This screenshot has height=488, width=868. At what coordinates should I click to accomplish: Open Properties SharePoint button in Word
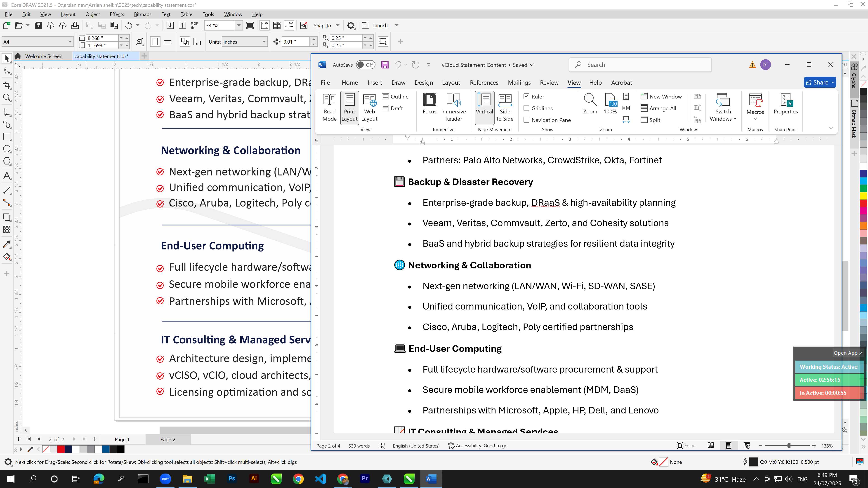tap(785, 104)
